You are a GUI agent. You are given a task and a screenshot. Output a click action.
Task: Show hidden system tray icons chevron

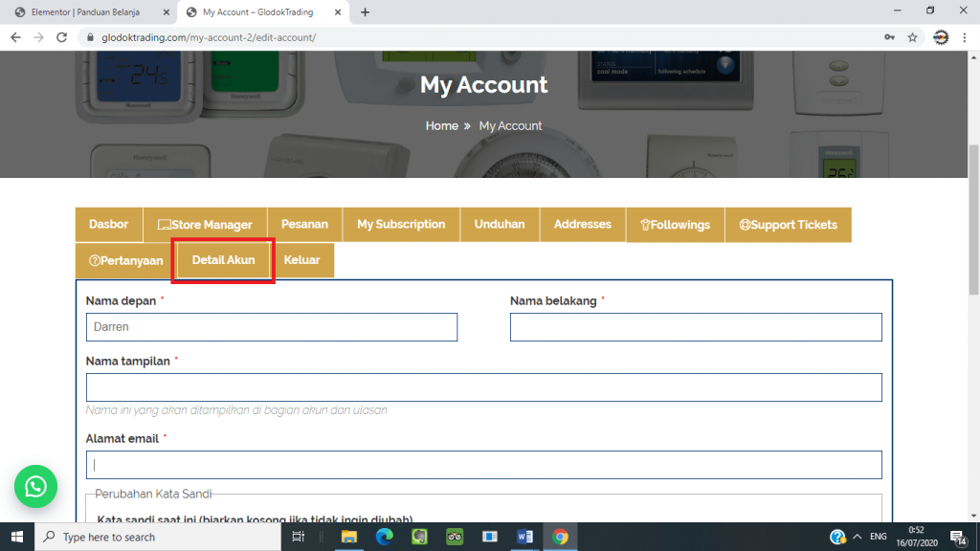click(857, 537)
